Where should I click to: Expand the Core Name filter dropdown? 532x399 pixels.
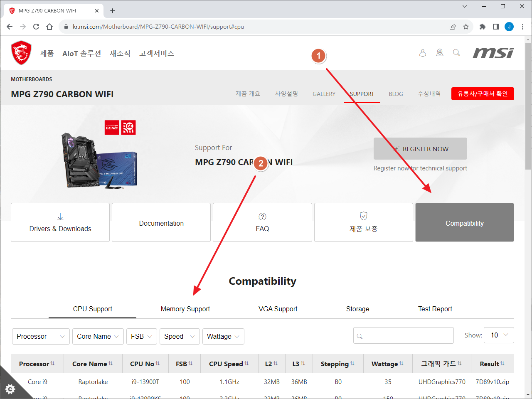click(x=98, y=336)
